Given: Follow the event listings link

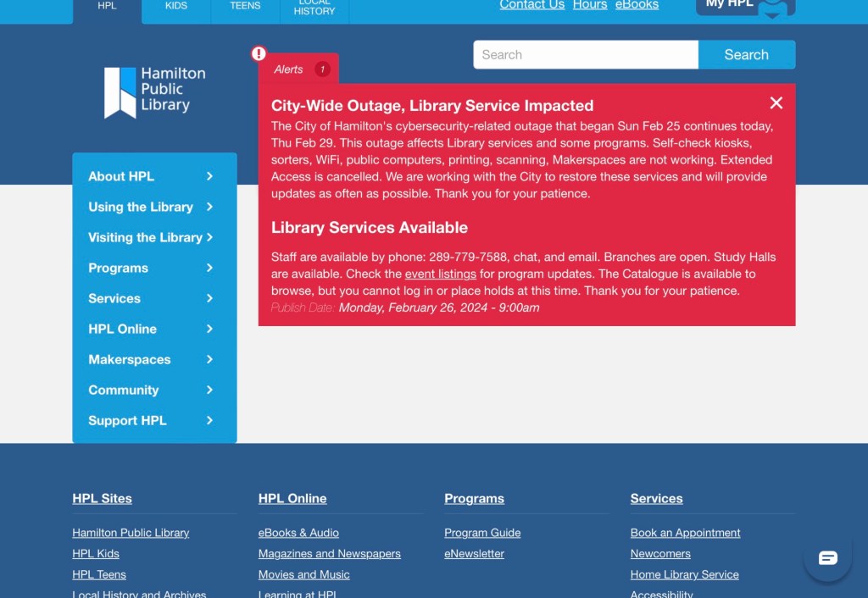Looking at the screenshot, I should click(x=440, y=274).
